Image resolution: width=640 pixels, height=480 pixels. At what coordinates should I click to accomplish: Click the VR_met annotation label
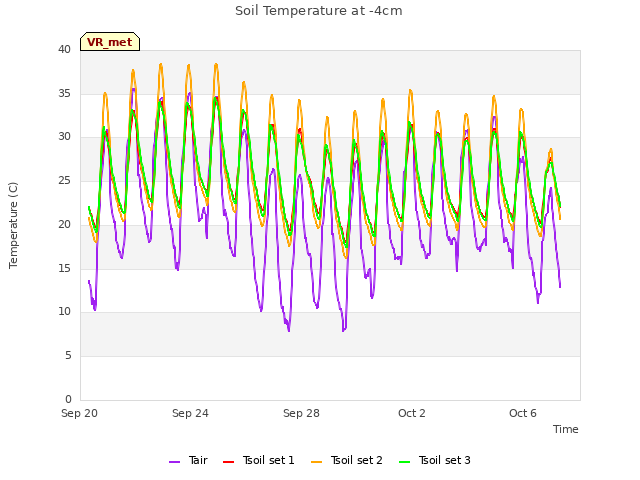click(x=110, y=42)
